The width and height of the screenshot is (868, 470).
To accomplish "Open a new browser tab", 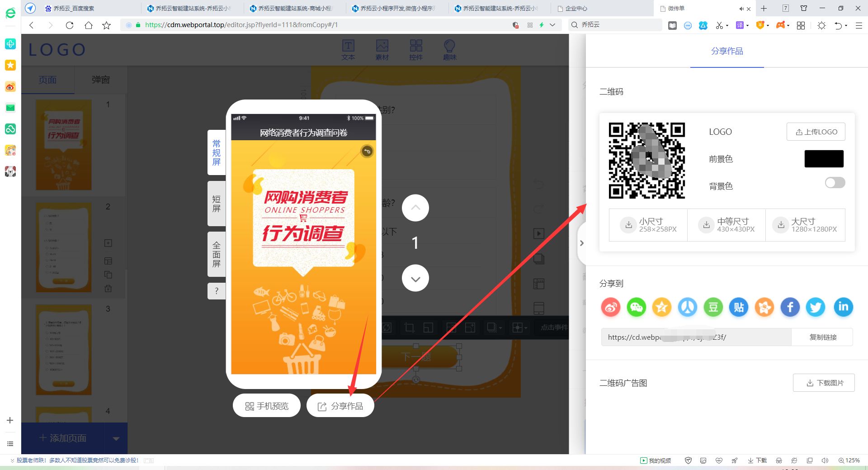I will tap(764, 8).
